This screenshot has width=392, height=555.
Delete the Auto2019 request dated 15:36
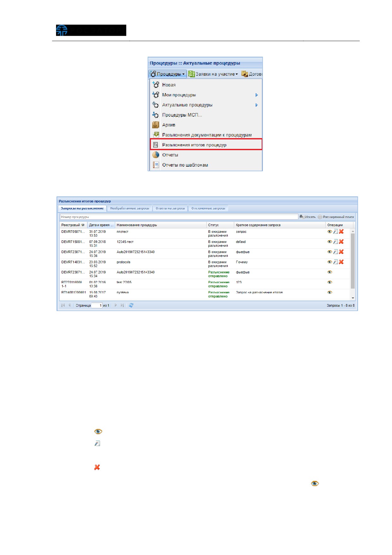click(x=341, y=252)
